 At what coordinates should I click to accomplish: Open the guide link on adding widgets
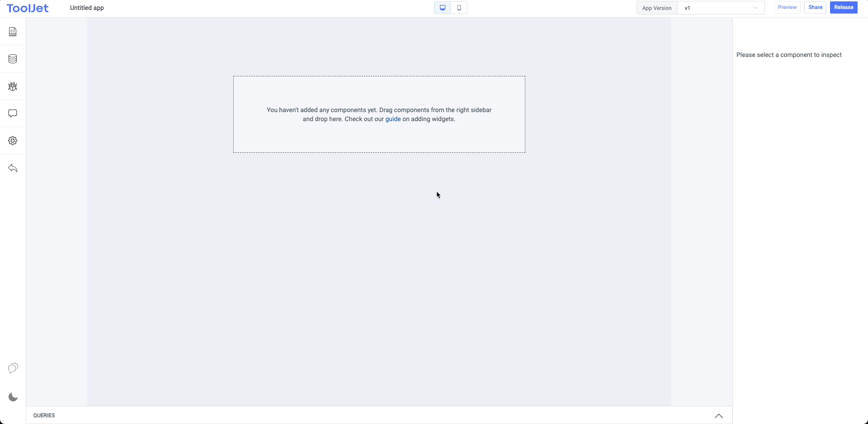click(x=393, y=119)
